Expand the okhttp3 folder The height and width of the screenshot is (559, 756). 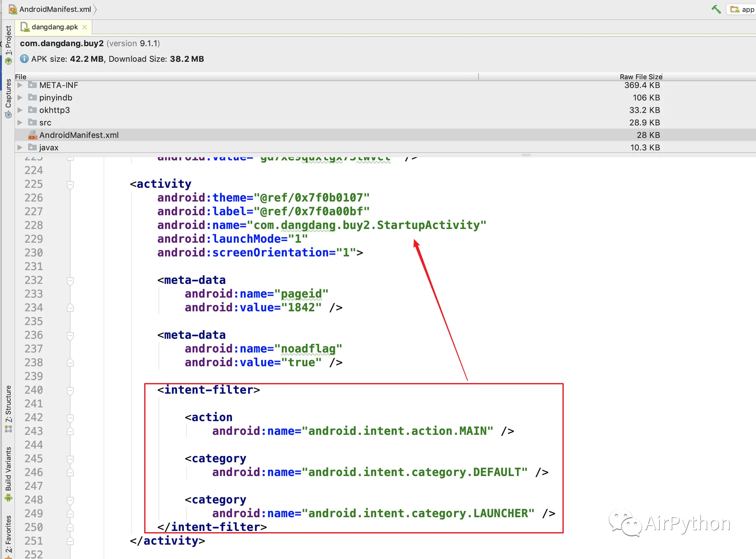click(20, 110)
